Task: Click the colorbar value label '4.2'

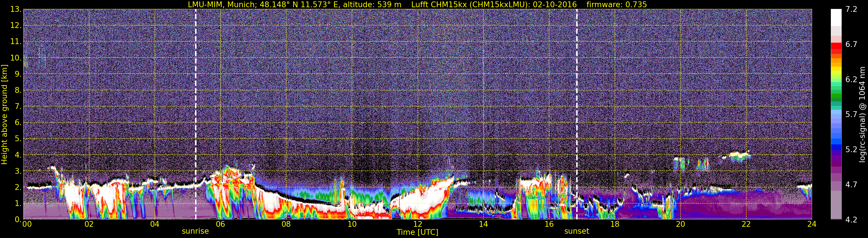Action: click(851, 220)
